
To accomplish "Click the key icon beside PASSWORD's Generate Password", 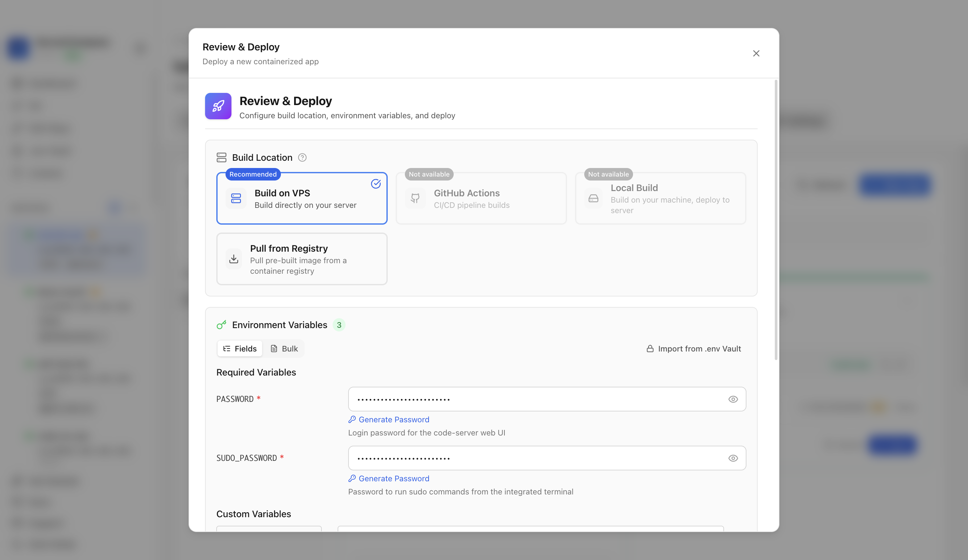I will pyautogui.click(x=352, y=420).
